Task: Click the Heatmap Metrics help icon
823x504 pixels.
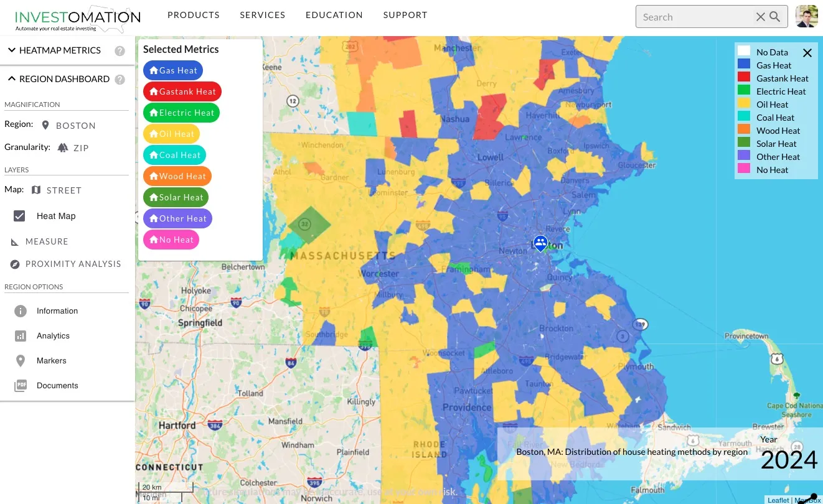Action: [120, 51]
